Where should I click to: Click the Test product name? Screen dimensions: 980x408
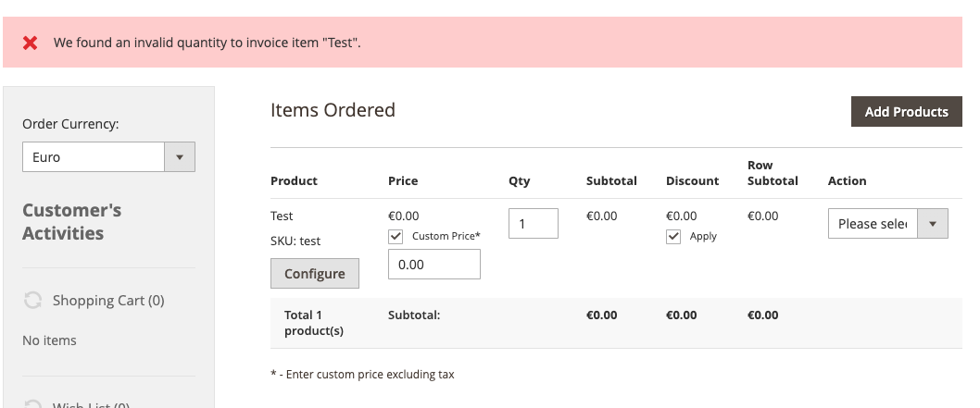pyautogui.click(x=282, y=216)
